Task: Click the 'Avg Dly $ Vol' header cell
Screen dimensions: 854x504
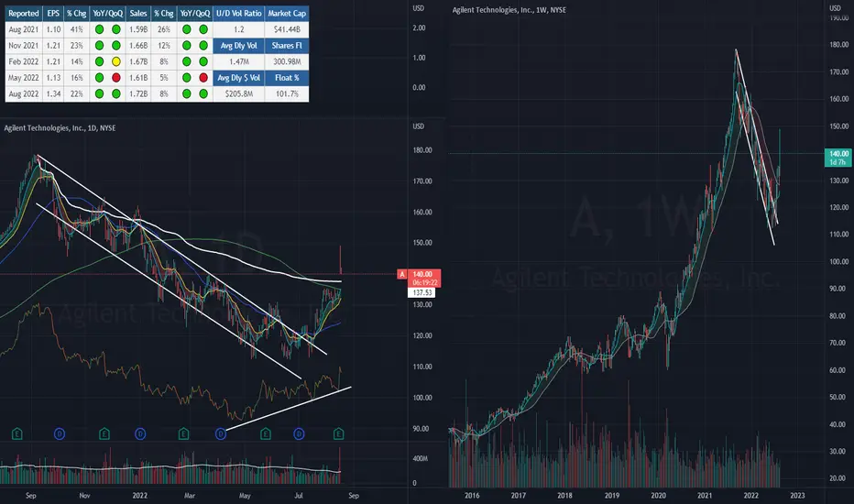Action: point(238,78)
